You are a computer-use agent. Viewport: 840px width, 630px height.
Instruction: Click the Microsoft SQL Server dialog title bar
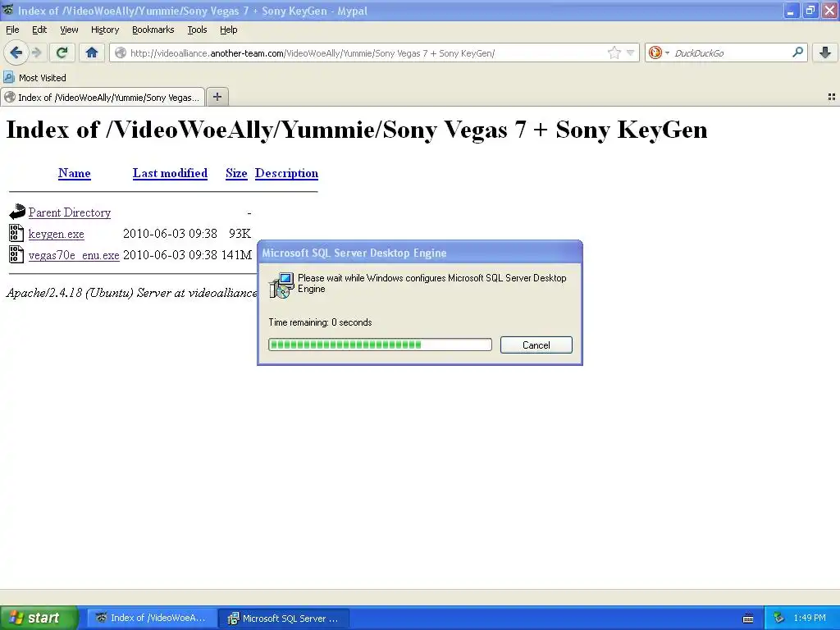[420, 253]
